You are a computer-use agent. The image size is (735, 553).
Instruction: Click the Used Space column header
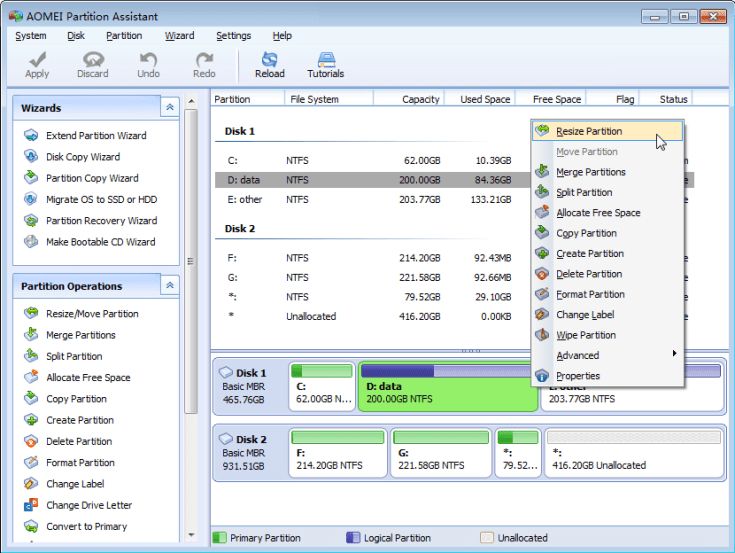click(x=480, y=99)
